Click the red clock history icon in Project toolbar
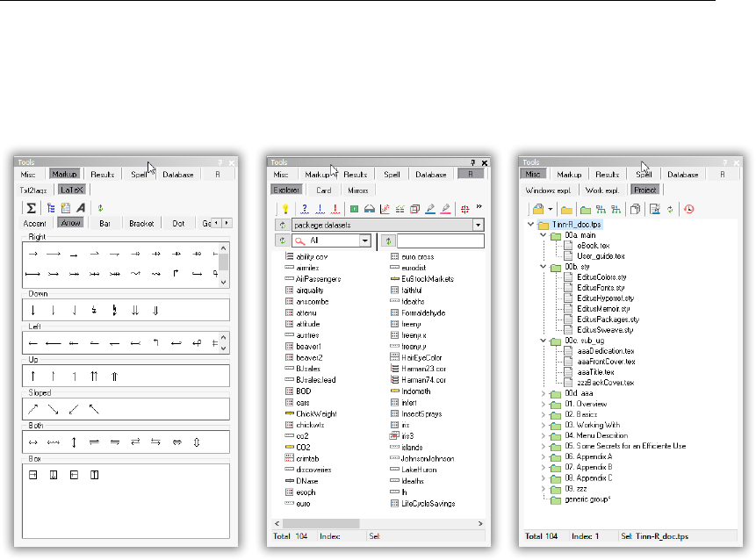The height and width of the screenshot is (560, 756). click(689, 209)
